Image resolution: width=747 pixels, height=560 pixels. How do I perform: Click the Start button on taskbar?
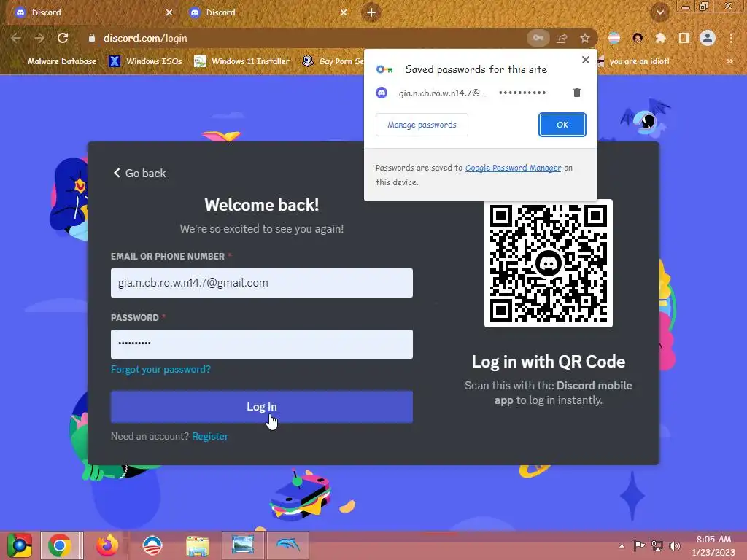(x=20, y=545)
